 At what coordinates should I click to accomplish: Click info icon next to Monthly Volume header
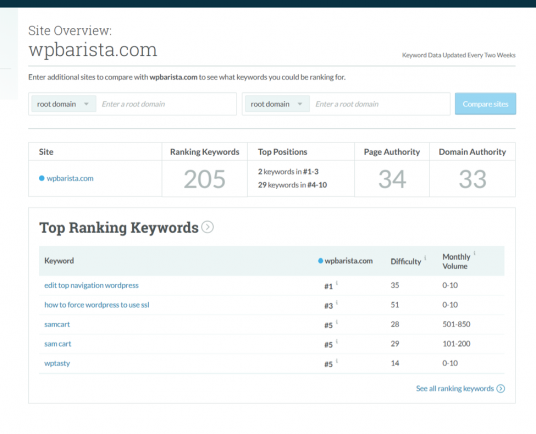point(474,253)
